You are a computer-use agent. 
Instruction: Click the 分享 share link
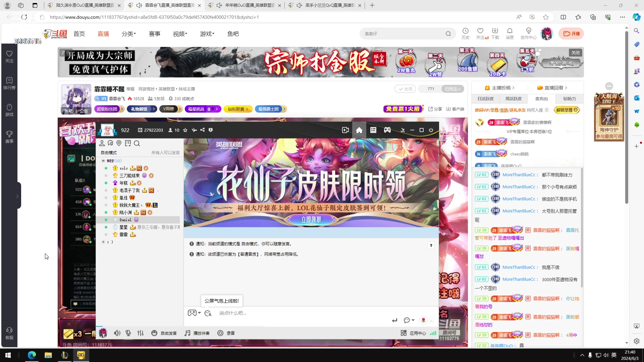coord(435,109)
